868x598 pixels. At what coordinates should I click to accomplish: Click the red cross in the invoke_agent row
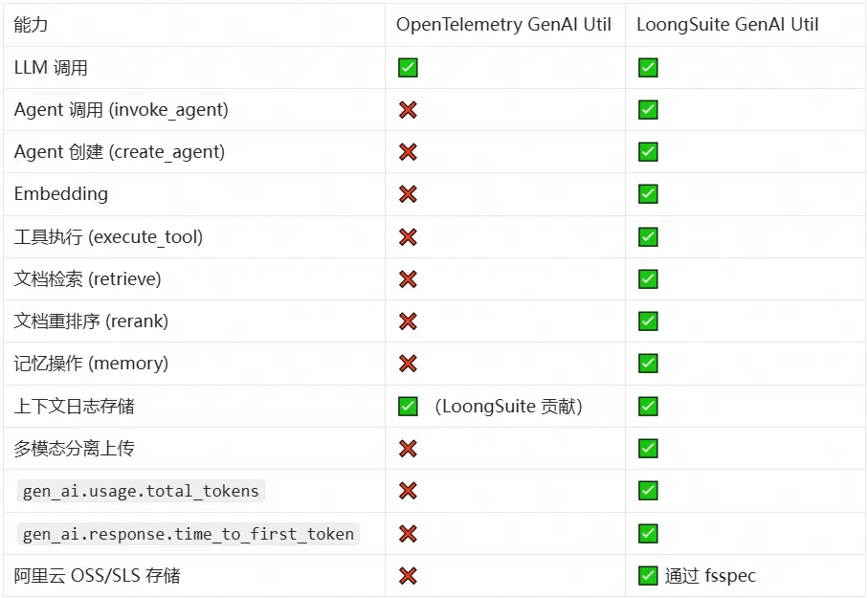point(408,110)
